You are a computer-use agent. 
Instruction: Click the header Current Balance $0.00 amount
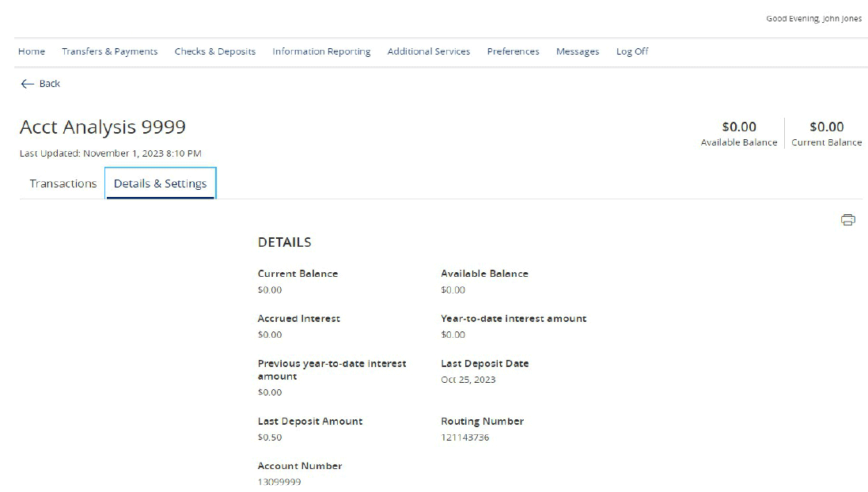pos(827,127)
